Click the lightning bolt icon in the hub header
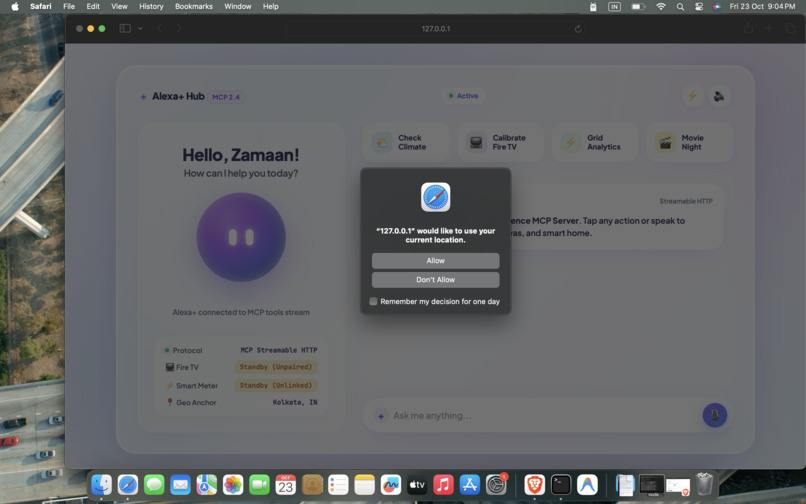Screen dimensions: 806x504 (692, 96)
